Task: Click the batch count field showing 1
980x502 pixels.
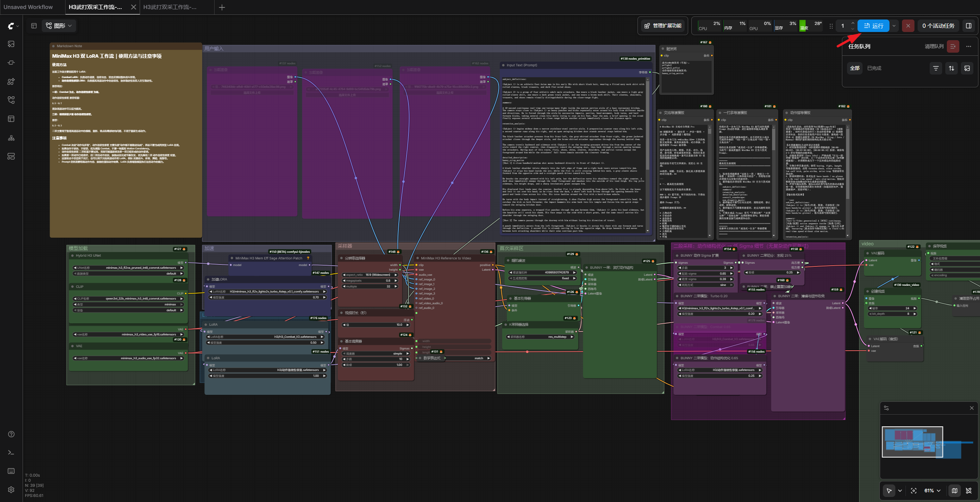Action: pos(843,26)
